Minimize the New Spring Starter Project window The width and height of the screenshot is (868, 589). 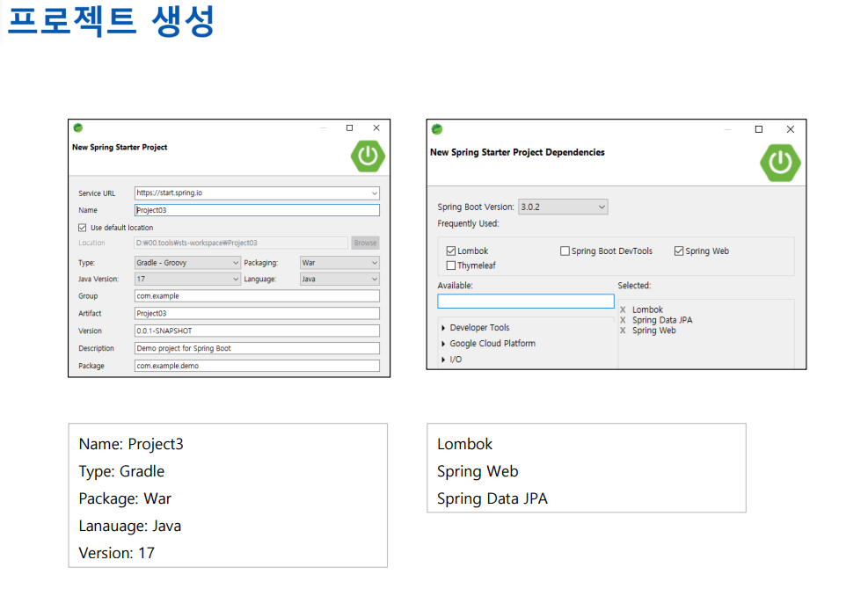pos(324,127)
